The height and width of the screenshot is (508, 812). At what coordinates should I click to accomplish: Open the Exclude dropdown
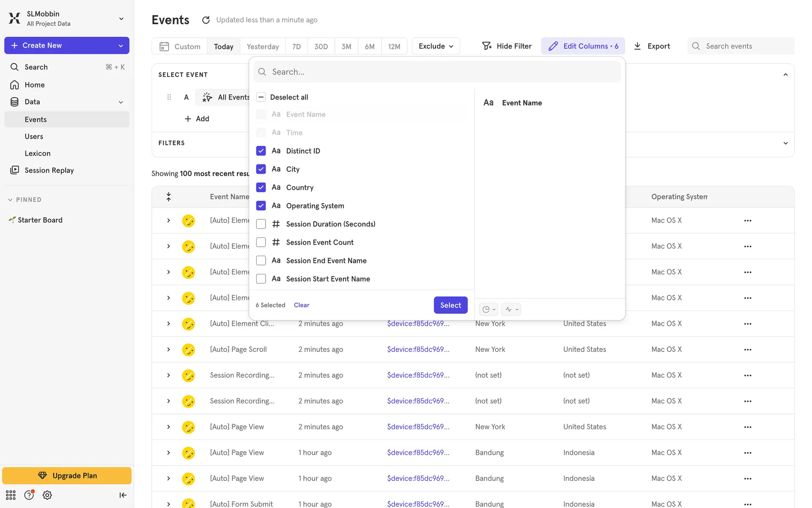click(436, 46)
